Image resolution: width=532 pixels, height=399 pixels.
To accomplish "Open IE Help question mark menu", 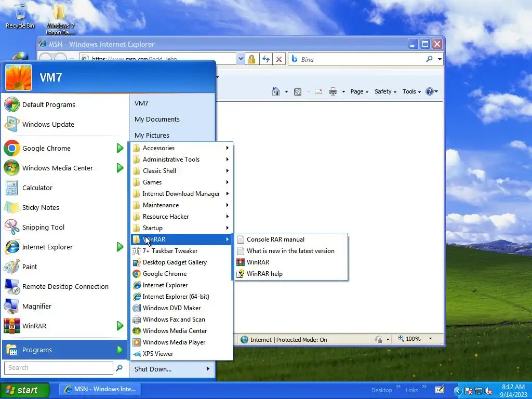I will click(x=432, y=91).
